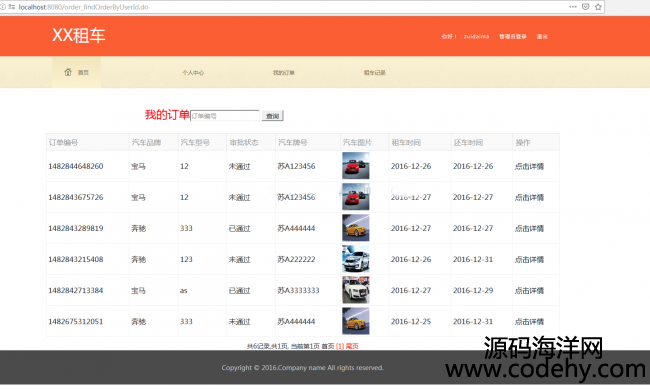This screenshot has height=389, width=650.
Task: Open details for order 1482843675726
Action: pos(529,197)
